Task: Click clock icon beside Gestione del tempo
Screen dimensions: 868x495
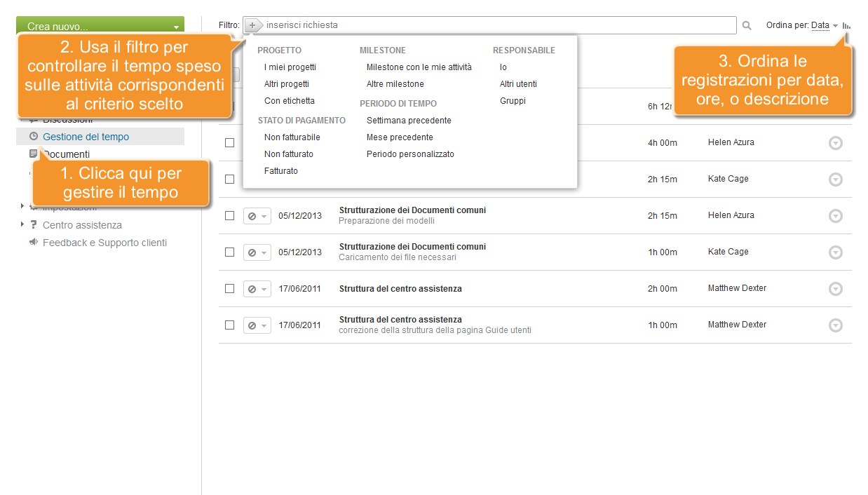Action: pyautogui.click(x=34, y=137)
